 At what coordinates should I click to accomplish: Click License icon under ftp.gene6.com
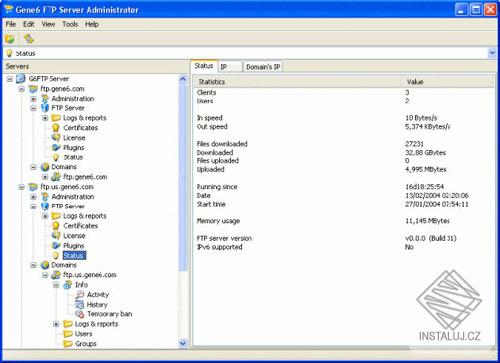56,138
